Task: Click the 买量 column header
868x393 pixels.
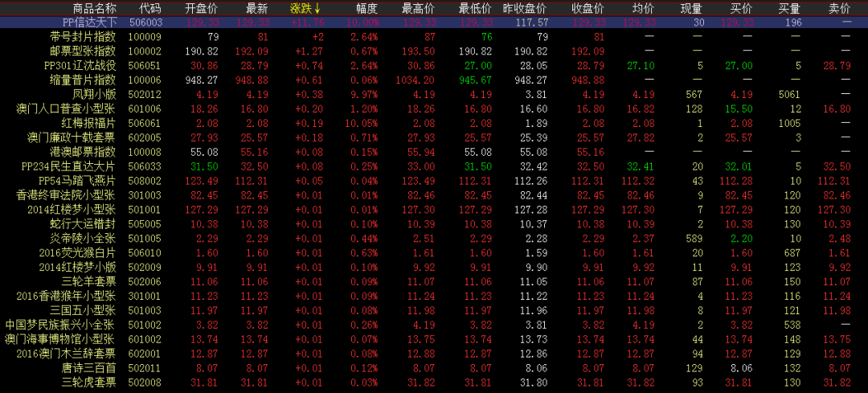Action: (791, 8)
